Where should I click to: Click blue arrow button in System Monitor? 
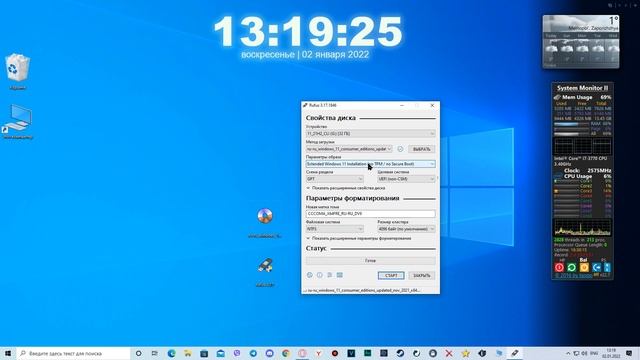pyautogui.click(x=596, y=267)
